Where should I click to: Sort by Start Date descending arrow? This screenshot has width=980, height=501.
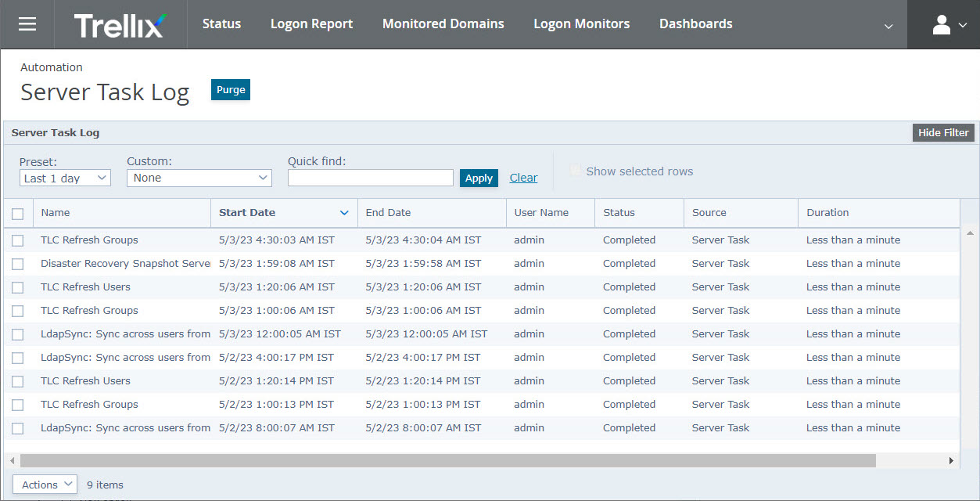click(344, 213)
